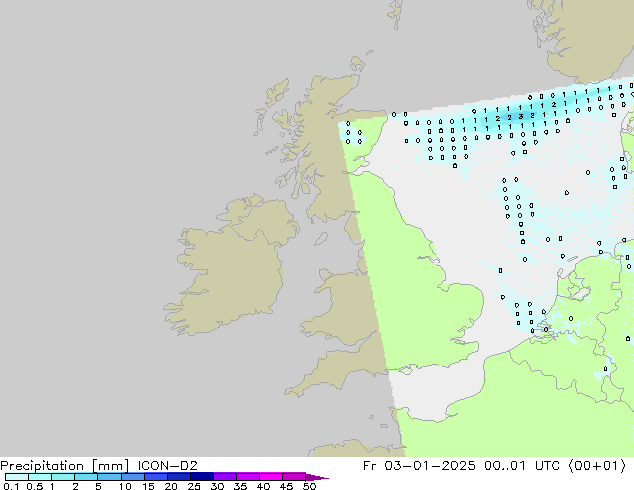Click the '00..01' time range text
This screenshot has width=634, height=490.
pos(505,466)
